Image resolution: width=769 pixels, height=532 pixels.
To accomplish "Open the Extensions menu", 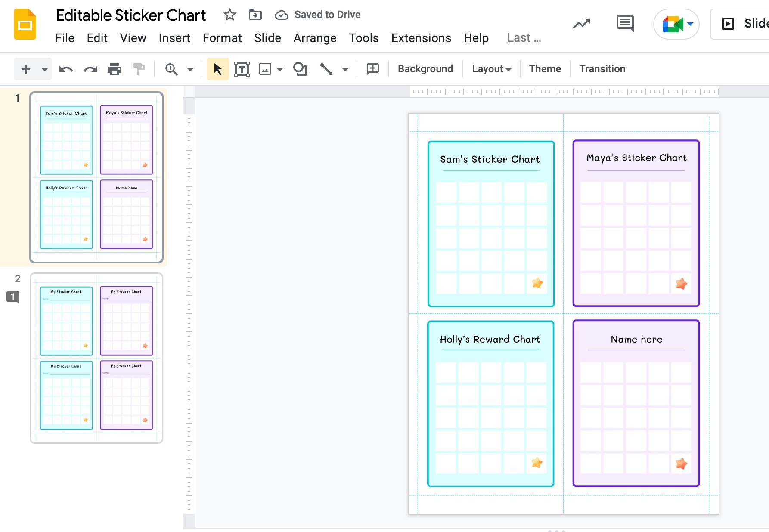I will [x=421, y=38].
